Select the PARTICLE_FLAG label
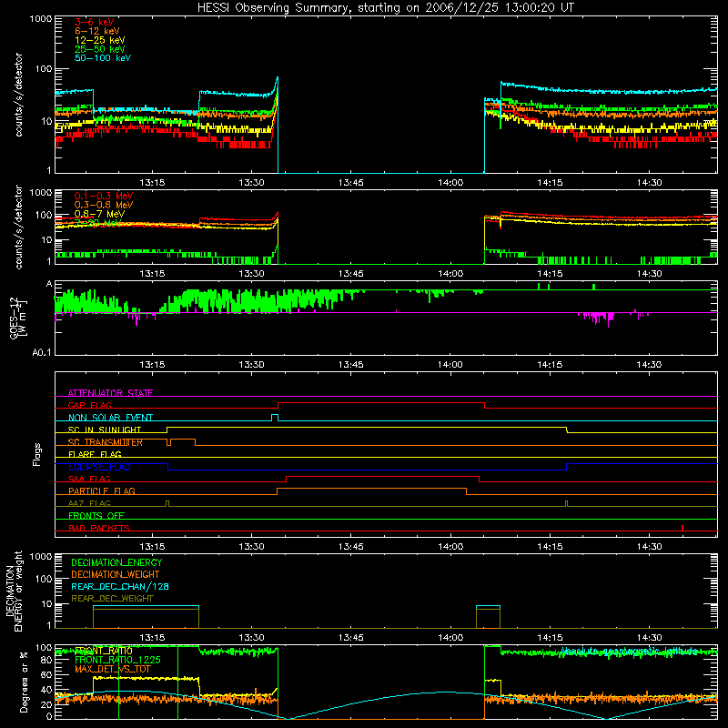728x728 pixels. tap(102, 490)
